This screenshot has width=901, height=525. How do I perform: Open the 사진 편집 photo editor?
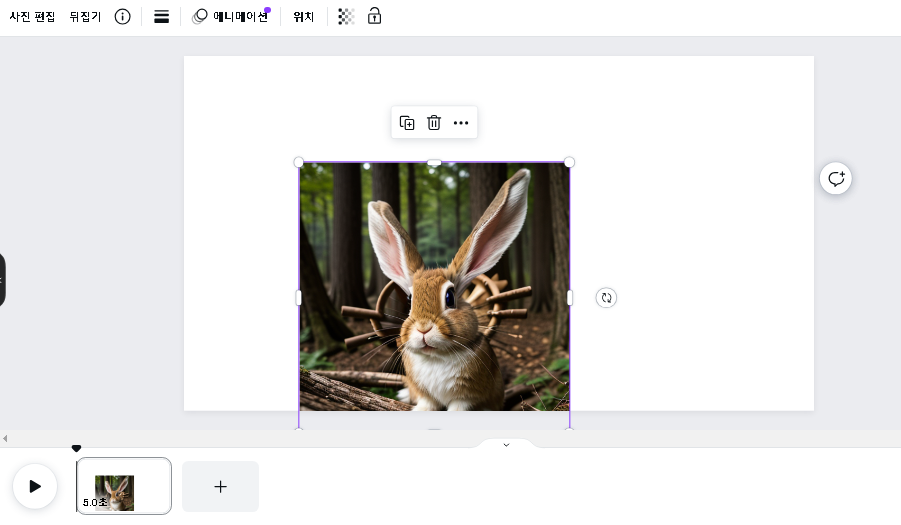pos(32,17)
